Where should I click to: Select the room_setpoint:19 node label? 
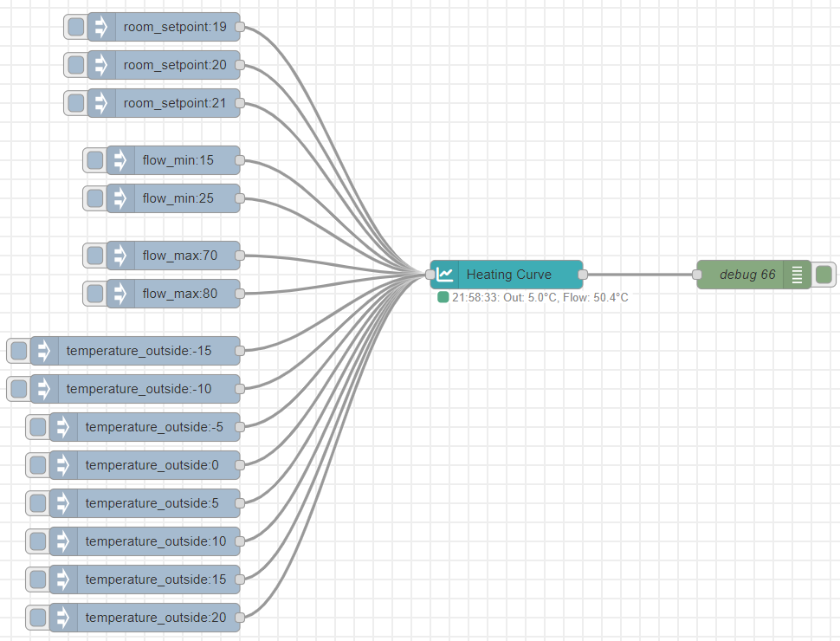(x=175, y=27)
